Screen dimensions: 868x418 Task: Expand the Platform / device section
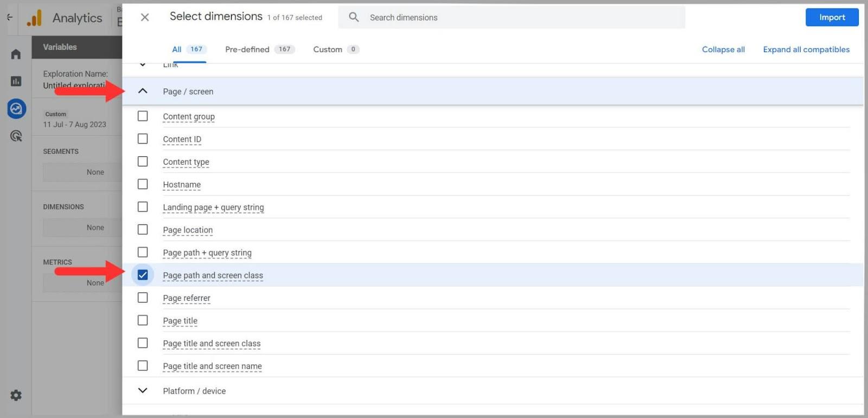143,390
